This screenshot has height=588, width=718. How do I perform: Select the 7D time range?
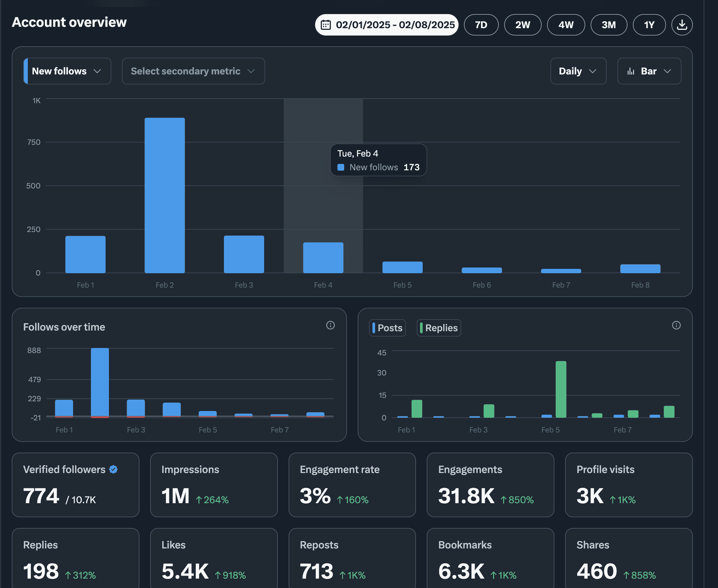(x=481, y=25)
